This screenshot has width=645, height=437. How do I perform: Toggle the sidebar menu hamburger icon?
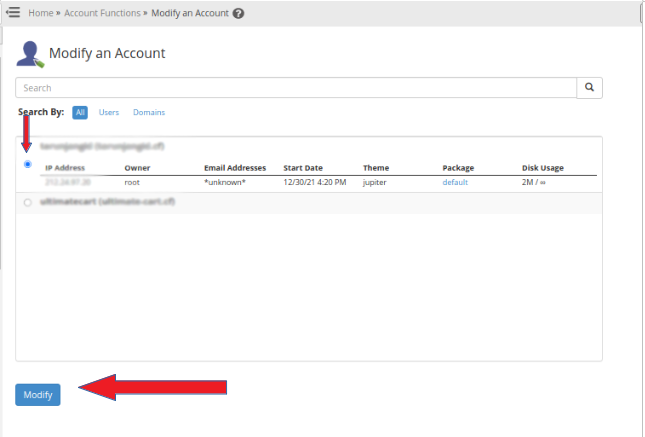[x=13, y=12]
